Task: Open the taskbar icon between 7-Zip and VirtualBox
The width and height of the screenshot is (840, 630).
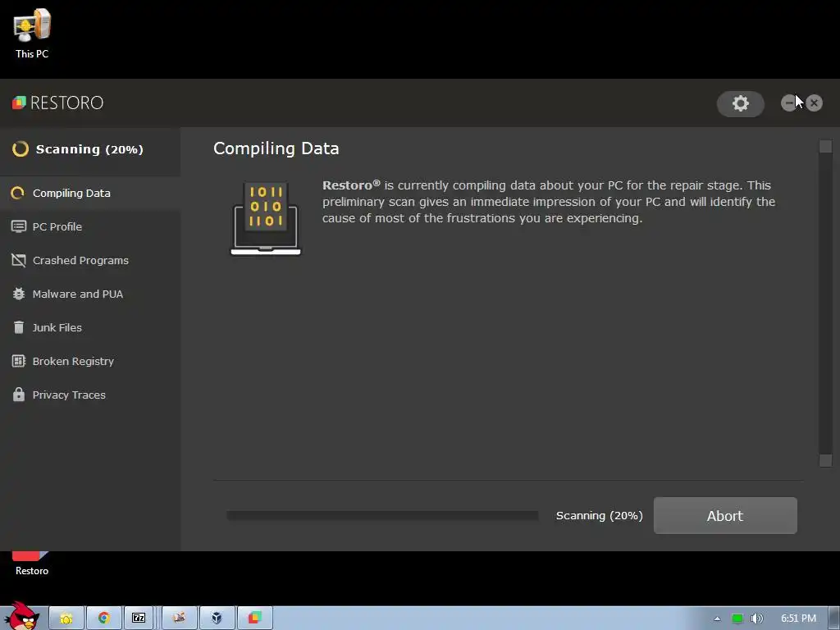Action: 180,619
